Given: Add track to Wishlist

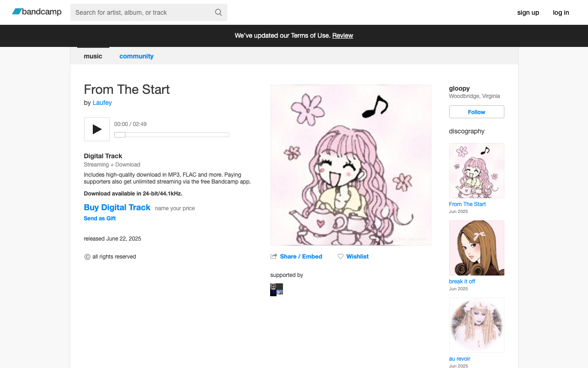Looking at the screenshot, I should (357, 256).
